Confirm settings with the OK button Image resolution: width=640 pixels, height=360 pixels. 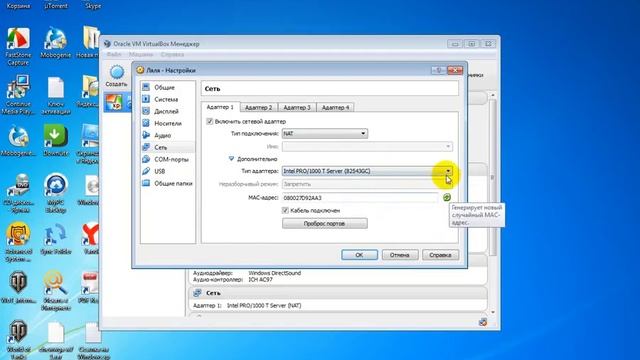[x=359, y=255]
